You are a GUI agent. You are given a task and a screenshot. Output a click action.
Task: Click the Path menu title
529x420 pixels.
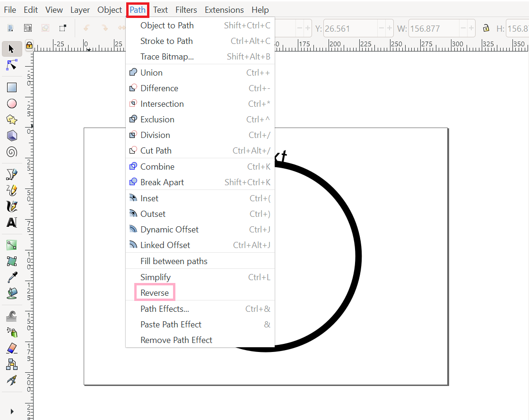coord(138,10)
